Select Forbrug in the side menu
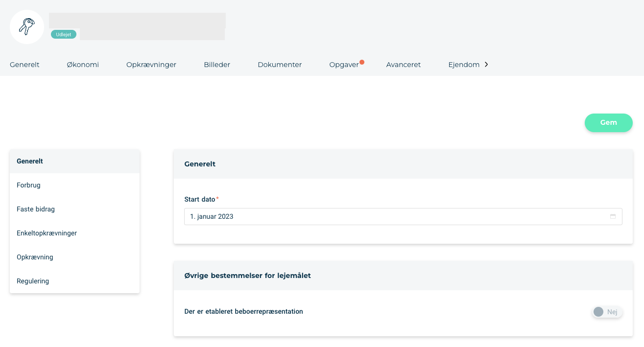This screenshot has width=644, height=347. coord(74,185)
